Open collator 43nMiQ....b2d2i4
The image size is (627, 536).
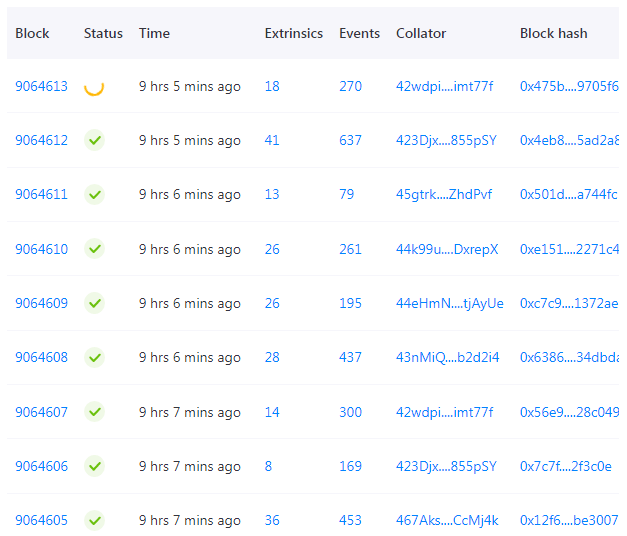[447, 357]
